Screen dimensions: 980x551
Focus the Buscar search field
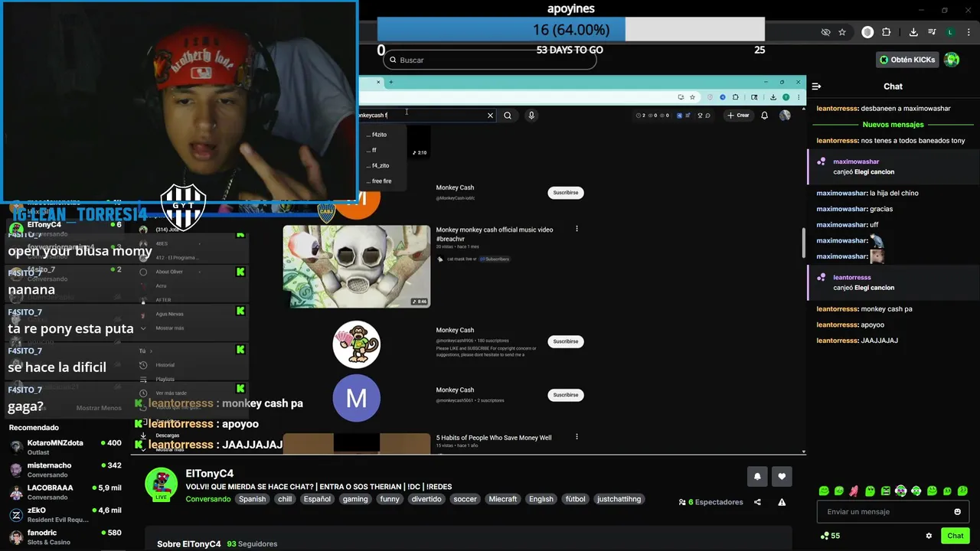[x=489, y=60]
